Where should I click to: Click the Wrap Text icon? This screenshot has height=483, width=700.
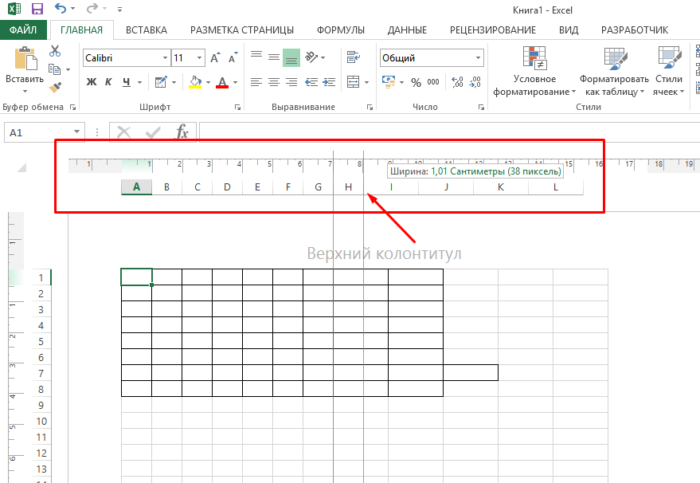point(353,57)
